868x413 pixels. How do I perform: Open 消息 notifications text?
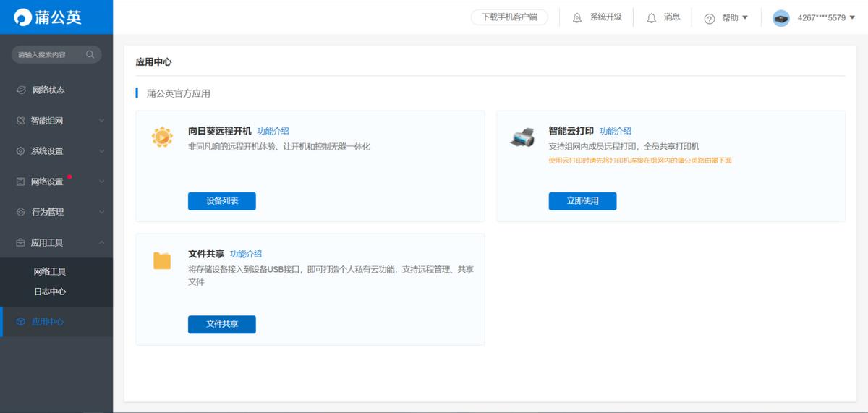672,17
